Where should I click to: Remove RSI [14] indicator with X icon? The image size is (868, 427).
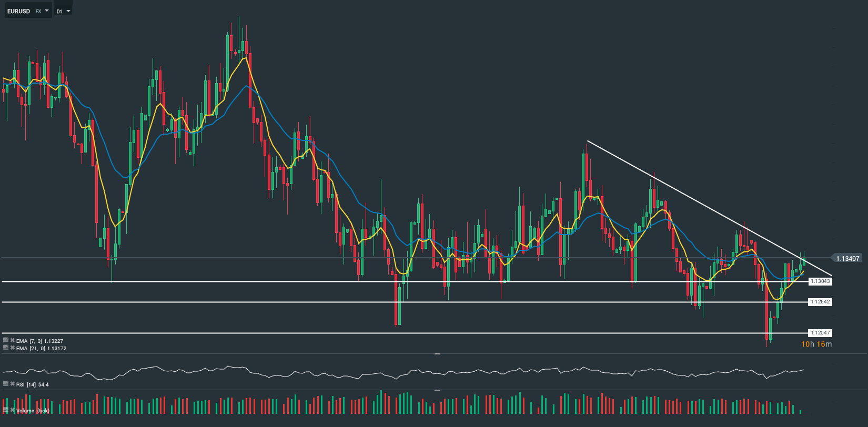coord(12,384)
